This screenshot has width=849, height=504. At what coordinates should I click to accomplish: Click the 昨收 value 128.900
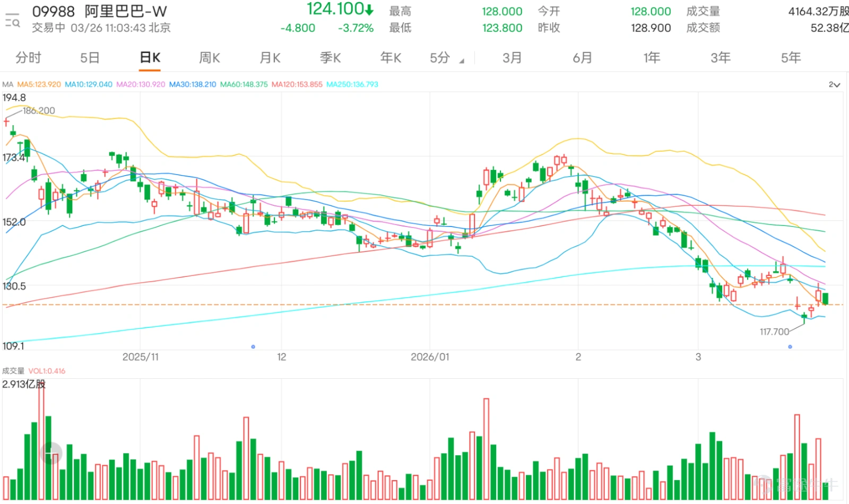click(651, 28)
